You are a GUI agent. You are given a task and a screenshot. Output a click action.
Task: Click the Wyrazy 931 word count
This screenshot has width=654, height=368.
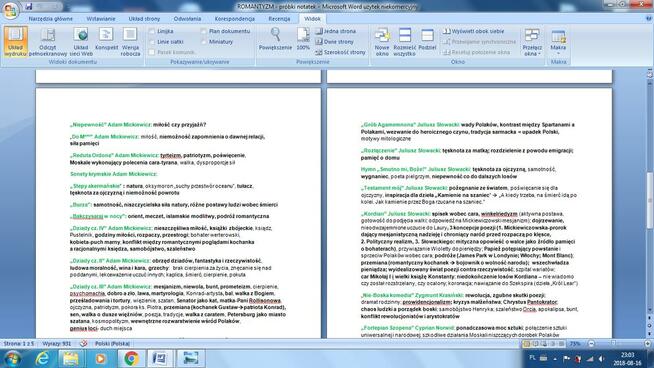pyautogui.click(x=57, y=343)
